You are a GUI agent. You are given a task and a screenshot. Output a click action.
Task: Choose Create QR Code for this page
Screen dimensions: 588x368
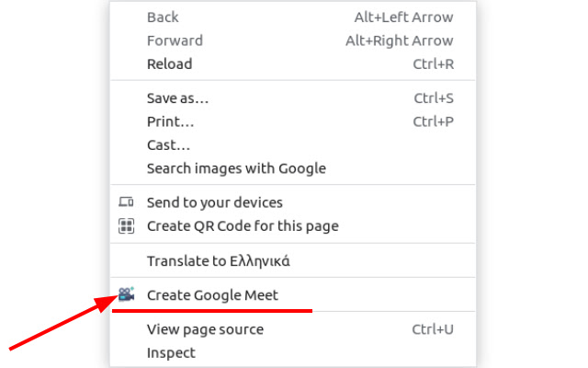point(243,225)
